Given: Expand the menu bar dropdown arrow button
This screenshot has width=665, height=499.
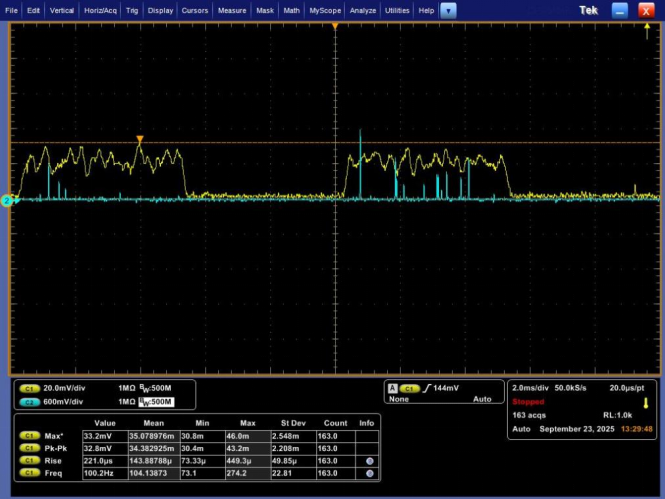Looking at the screenshot, I should point(448,11).
